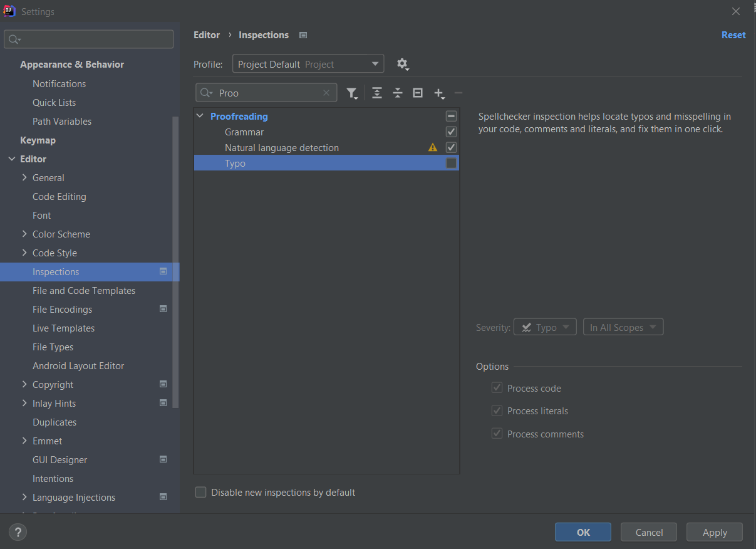Screen dimensions: 756x549
Task: Open the profile gear settings menu
Action: pos(402,64)
